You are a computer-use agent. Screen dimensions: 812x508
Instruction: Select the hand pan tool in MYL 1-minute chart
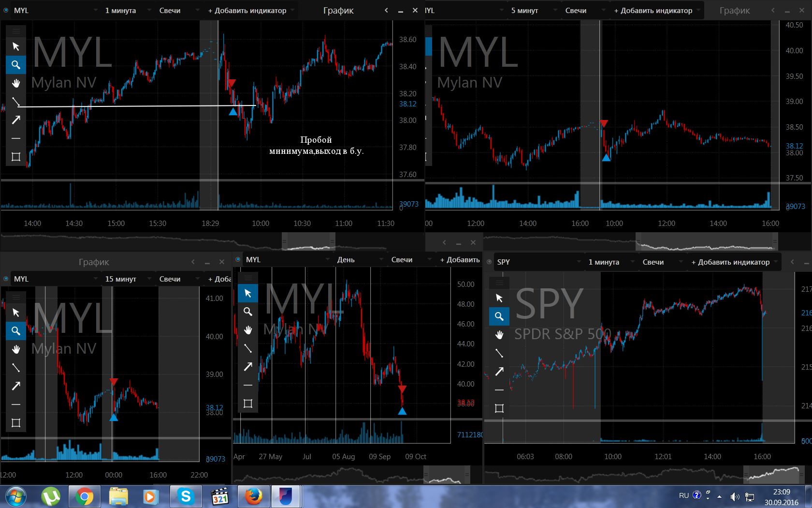click(x=16, y=83)
